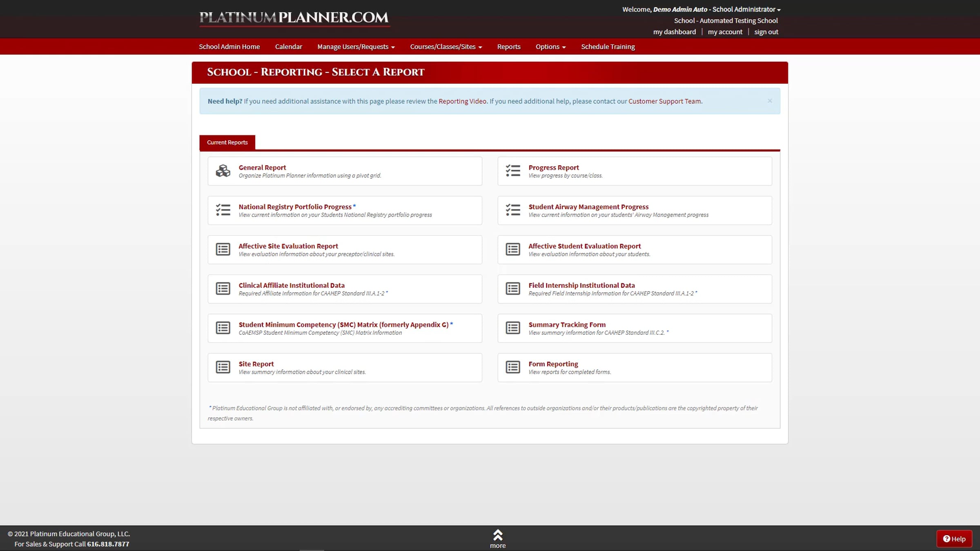Screen dimensions: 980x551
Task: Follow the Customer Support Team link
Action: tap(664, 101)
